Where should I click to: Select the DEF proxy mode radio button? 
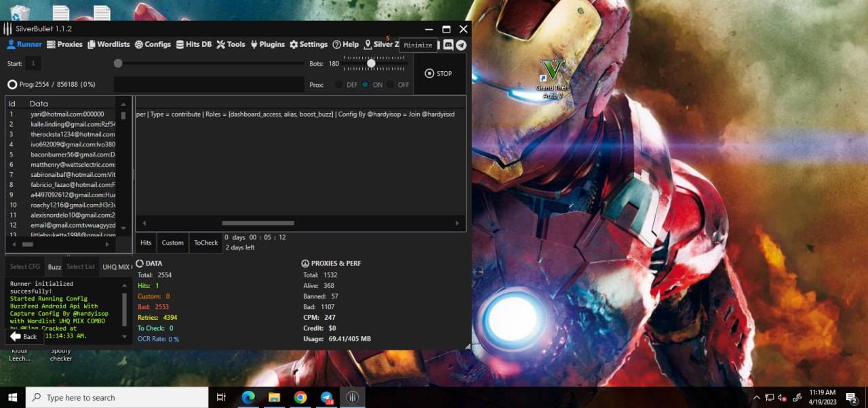(339, 85)
